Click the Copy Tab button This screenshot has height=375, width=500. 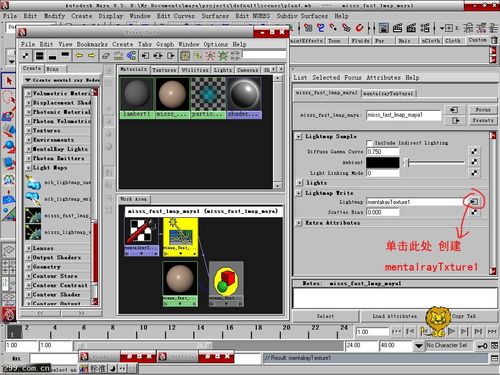coord(464,316)
